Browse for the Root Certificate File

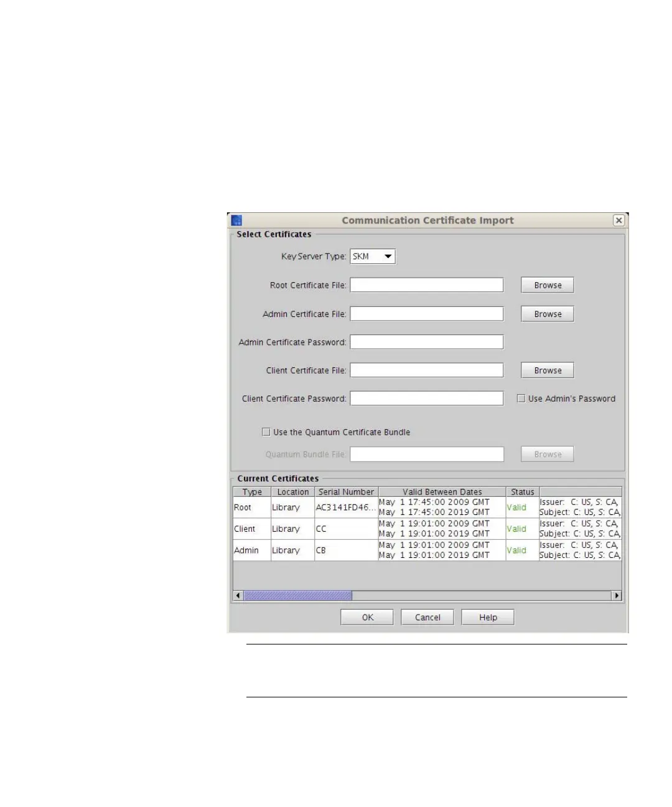tap(548, 285)
